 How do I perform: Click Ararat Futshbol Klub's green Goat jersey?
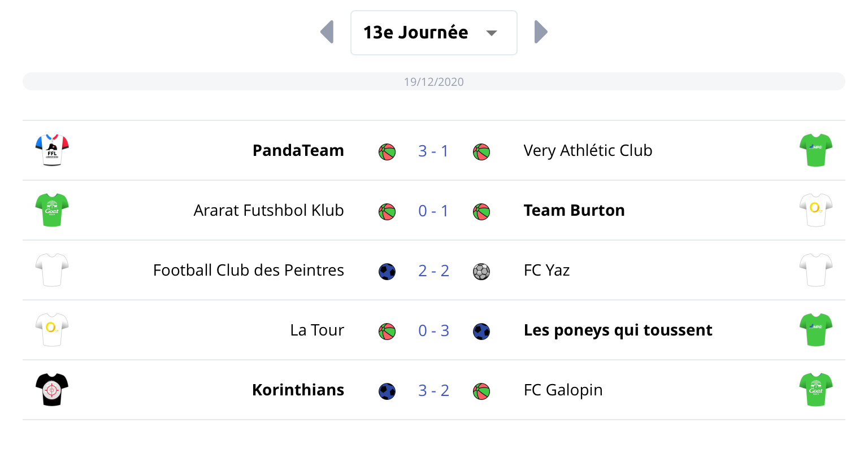[52, 210]
